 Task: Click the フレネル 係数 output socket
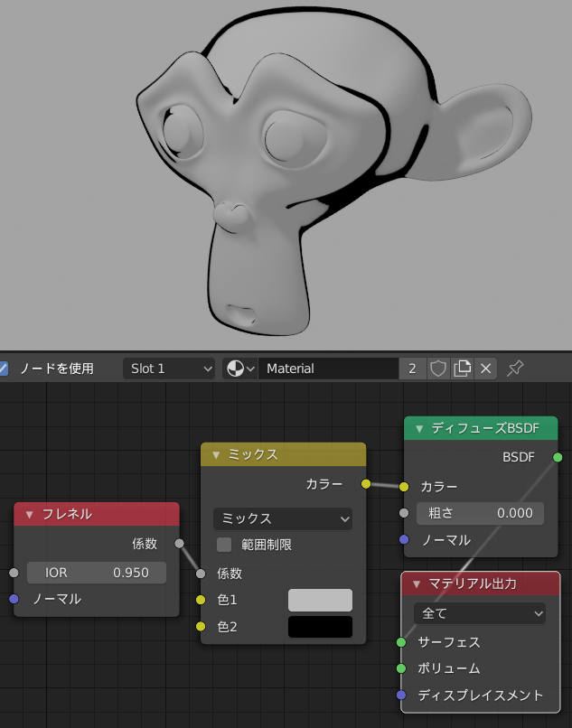pyautogui.click(x=179, y=543)
